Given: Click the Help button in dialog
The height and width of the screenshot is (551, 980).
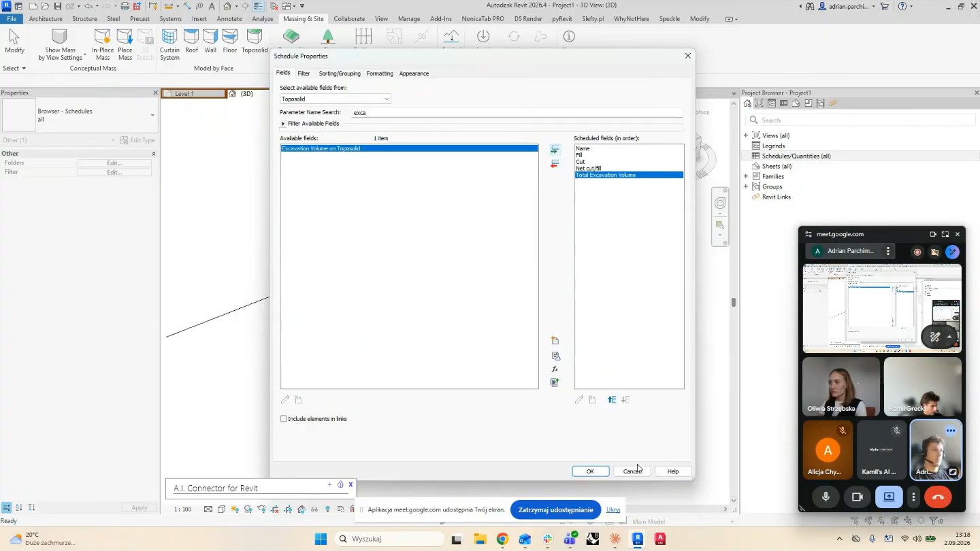Looking at the screenshot, I should tap(673, 471).
